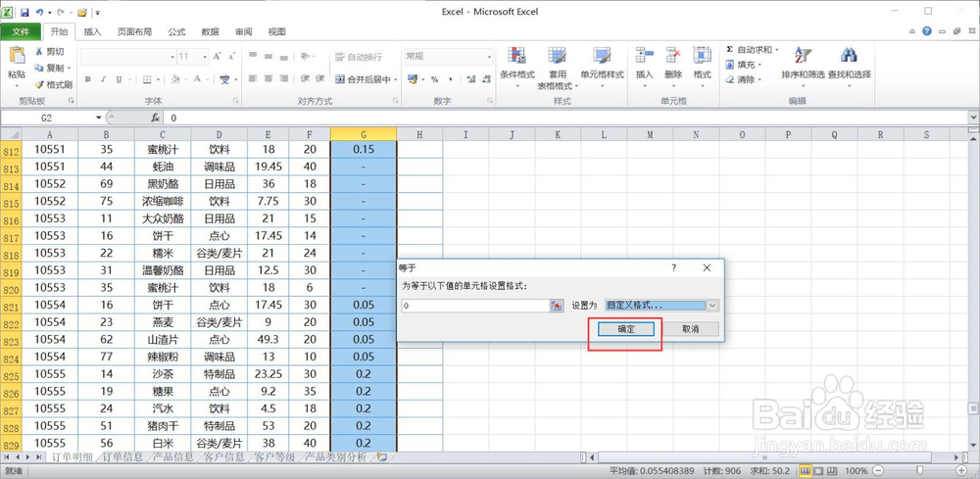Open the font name dropdown

tap(172, 57)
